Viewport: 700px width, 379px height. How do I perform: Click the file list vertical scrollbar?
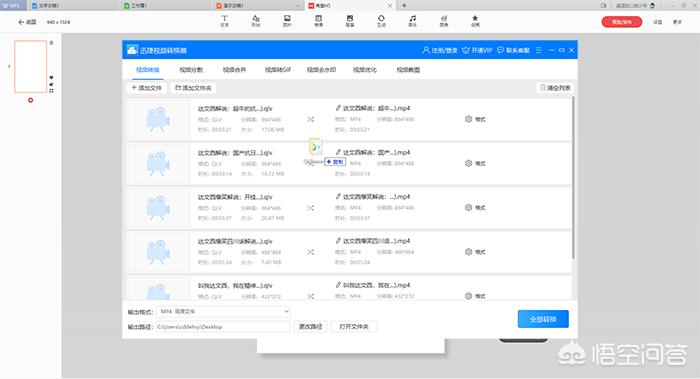[573, 178]
